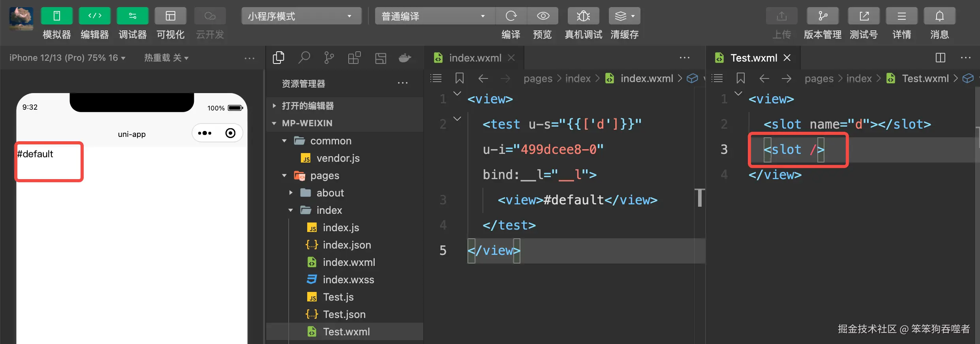The image size is (980, 344).
Task: Fold line 1 view in Test.wxml
Action: (x=738, y=93)
